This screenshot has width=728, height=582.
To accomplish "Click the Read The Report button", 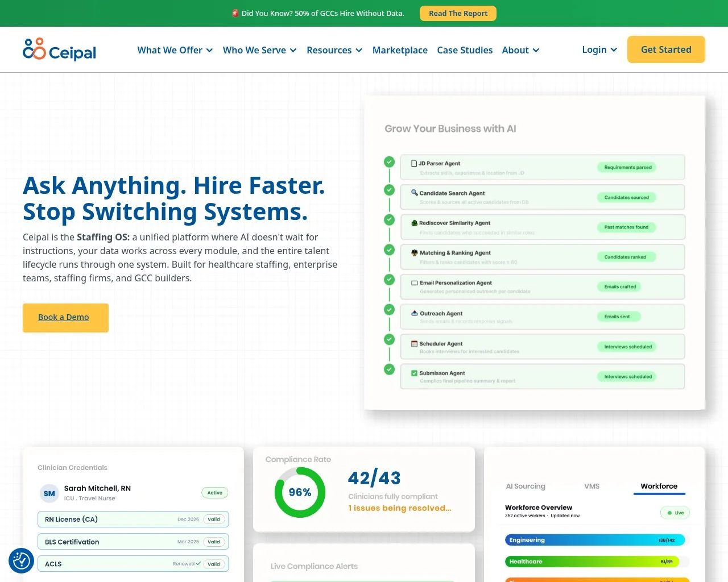I will [458, 13].
